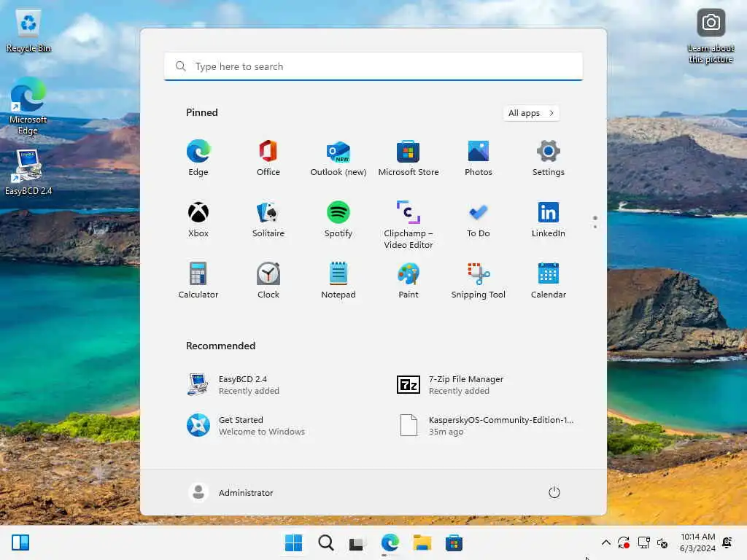Select Microsoft Edge desktop shortcut
Screen dimensions: 747x560
(x=28, y=106)
